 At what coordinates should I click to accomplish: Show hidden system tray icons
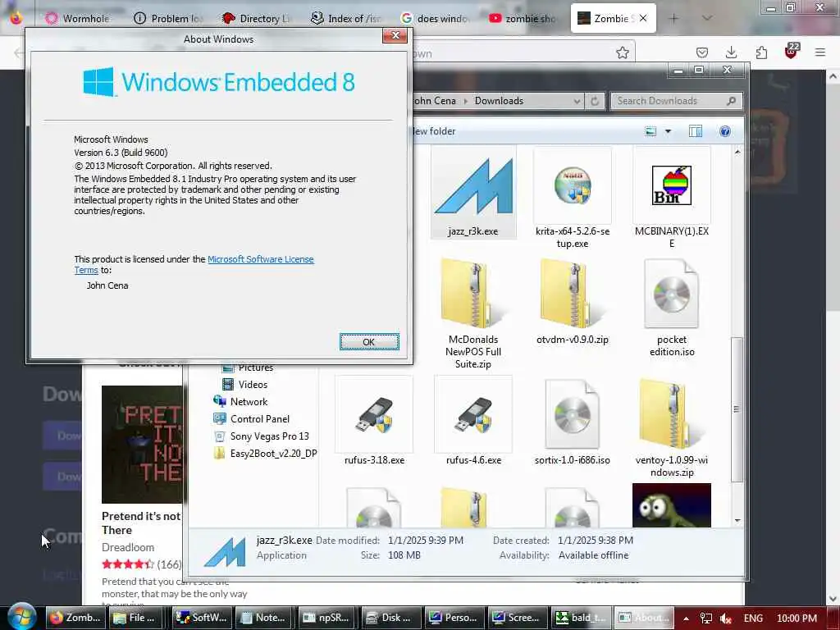click(x=686, y=619)
